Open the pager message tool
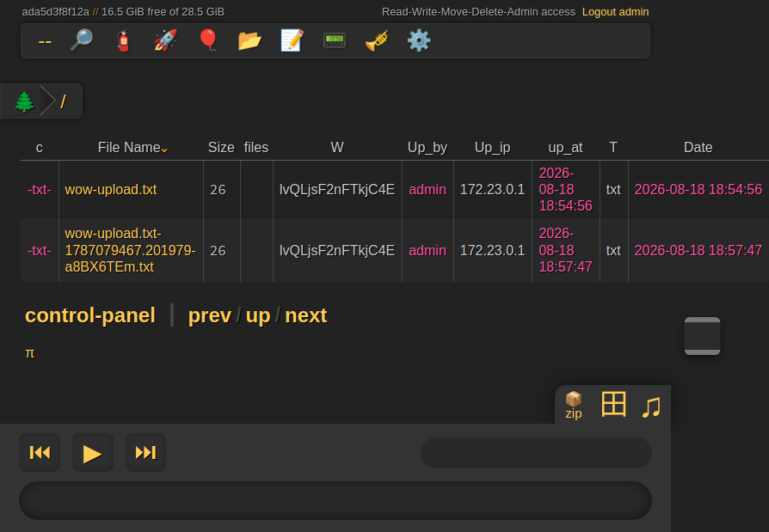 click(x=335, y=40)
